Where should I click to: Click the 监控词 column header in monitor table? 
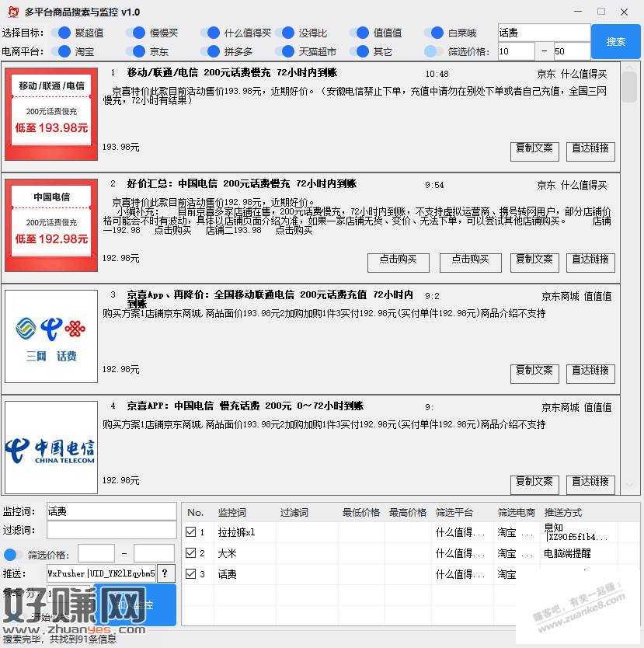click(x=231, y=513)
